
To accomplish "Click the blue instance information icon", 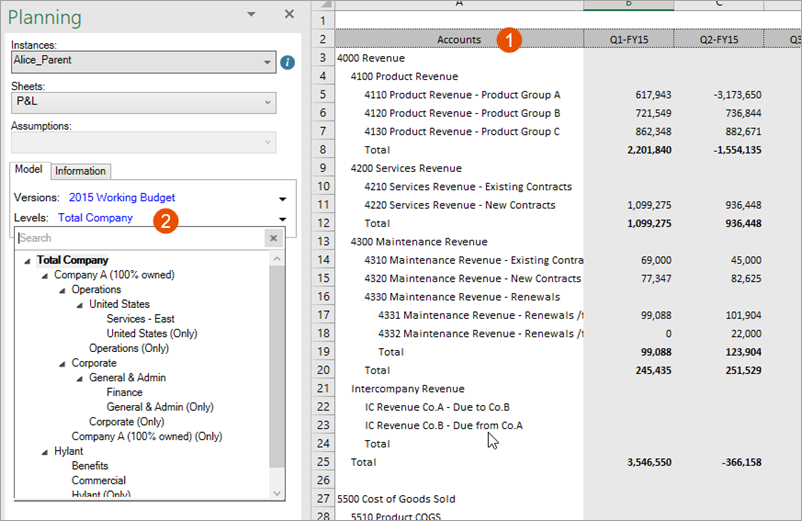I will click(x=287, y=62).
